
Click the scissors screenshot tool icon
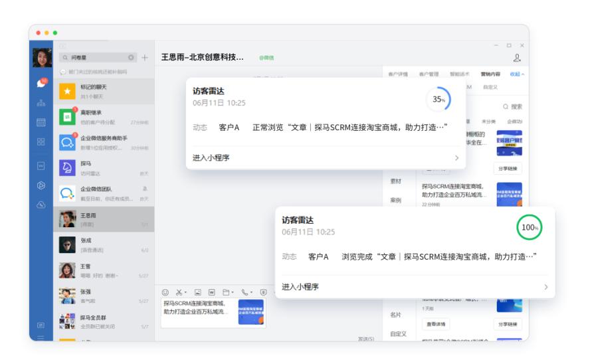pyautogui.click(x=180, y=292)
